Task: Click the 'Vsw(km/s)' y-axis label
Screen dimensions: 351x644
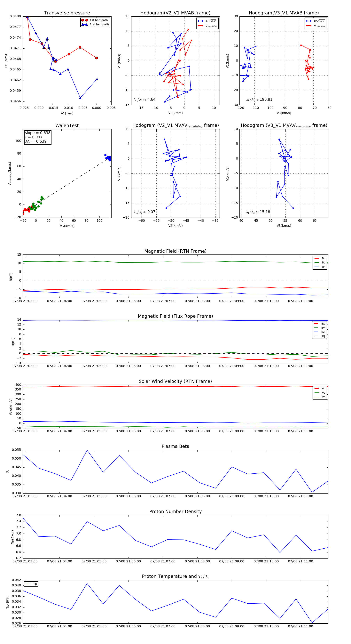Action: [11, 407]
